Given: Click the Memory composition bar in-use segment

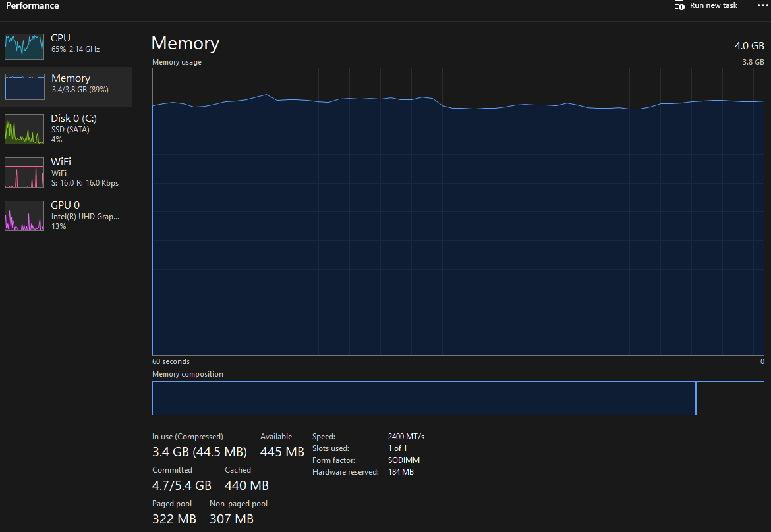Looking at the screenshot, I should pyautogui.click(x=424, y=398).
